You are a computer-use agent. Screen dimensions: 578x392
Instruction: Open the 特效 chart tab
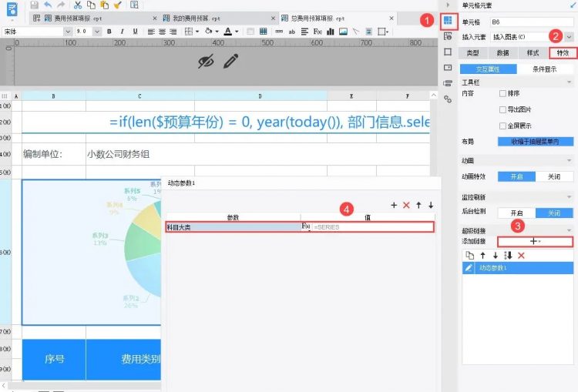[563, 53]
